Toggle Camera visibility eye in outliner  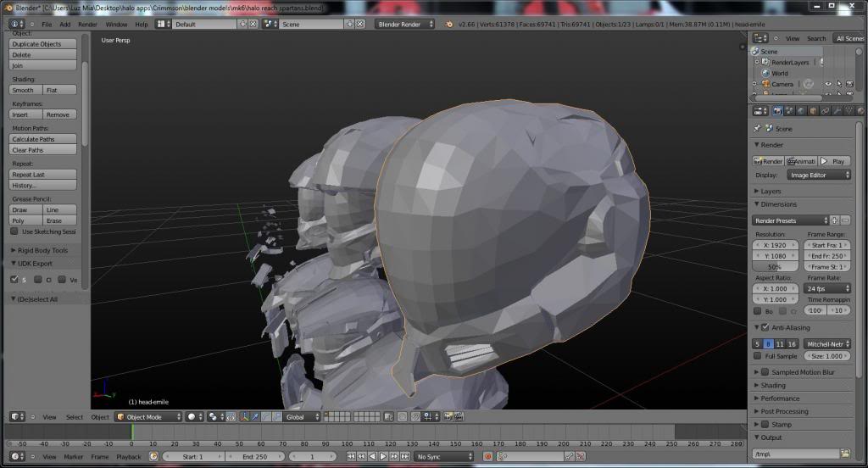coord(829,84)
